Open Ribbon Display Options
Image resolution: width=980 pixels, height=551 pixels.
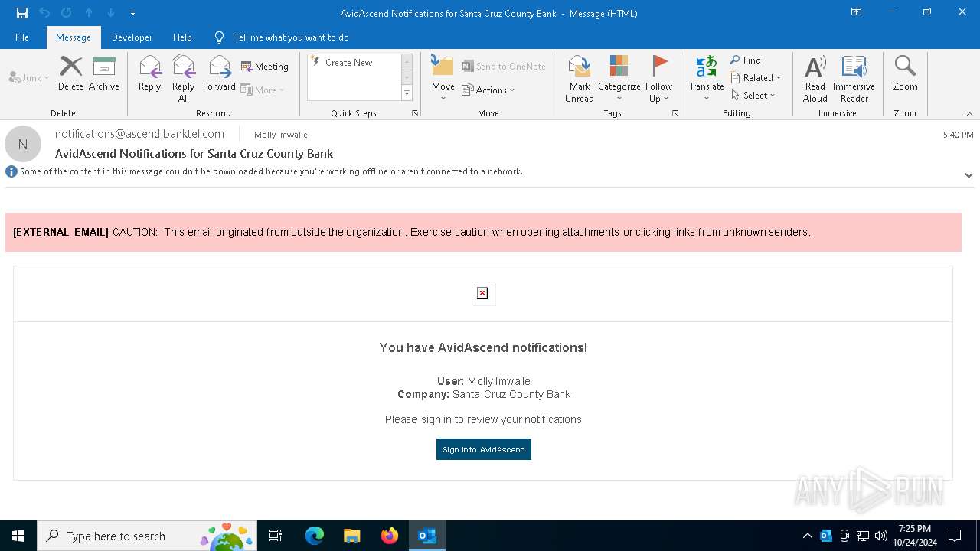857,12
